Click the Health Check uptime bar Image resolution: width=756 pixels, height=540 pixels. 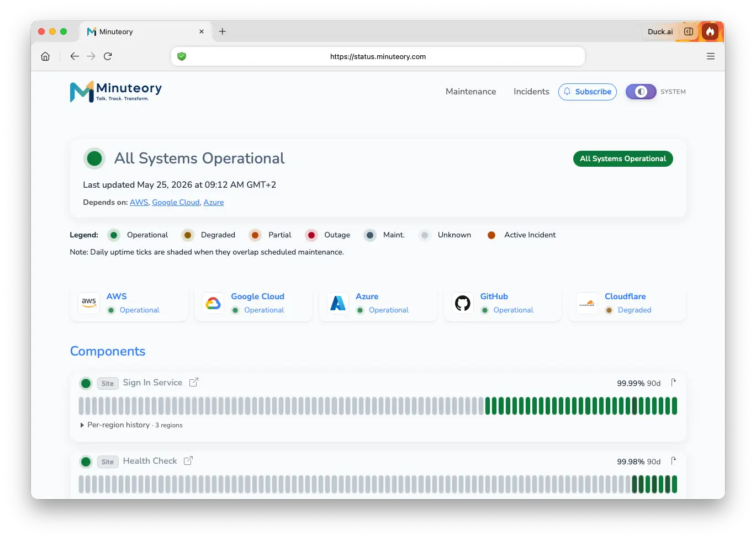tap(378, 484)
